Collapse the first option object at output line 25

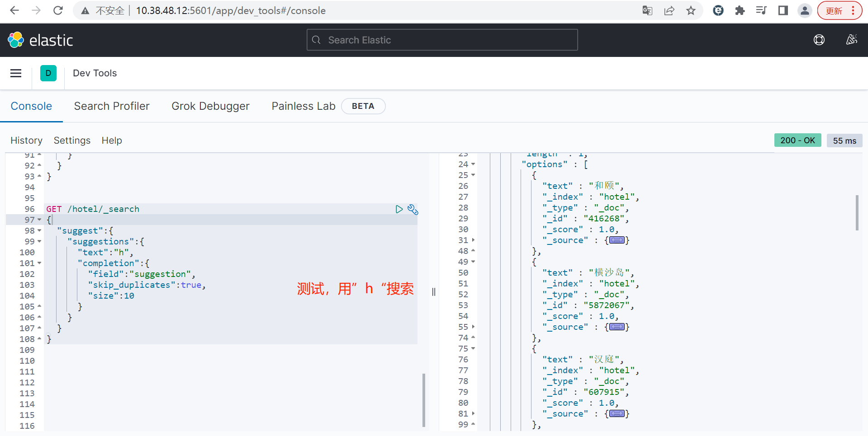tap(473, 175)
